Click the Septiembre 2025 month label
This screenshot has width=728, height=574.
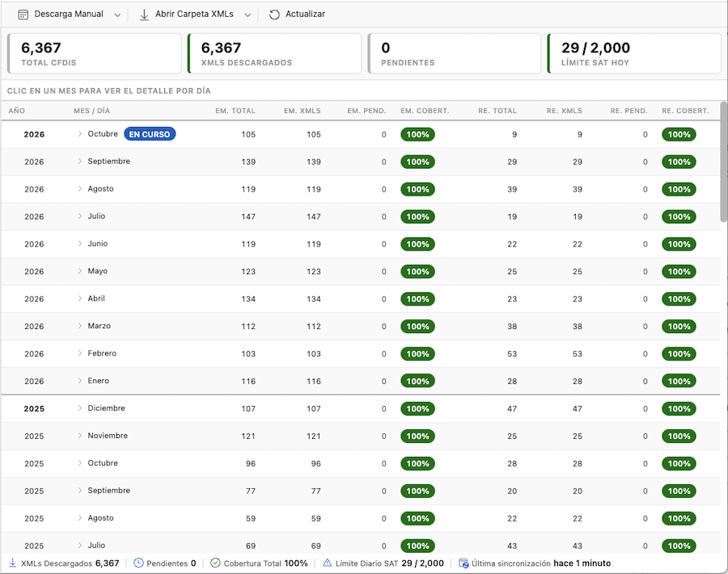tap(109, 491)
